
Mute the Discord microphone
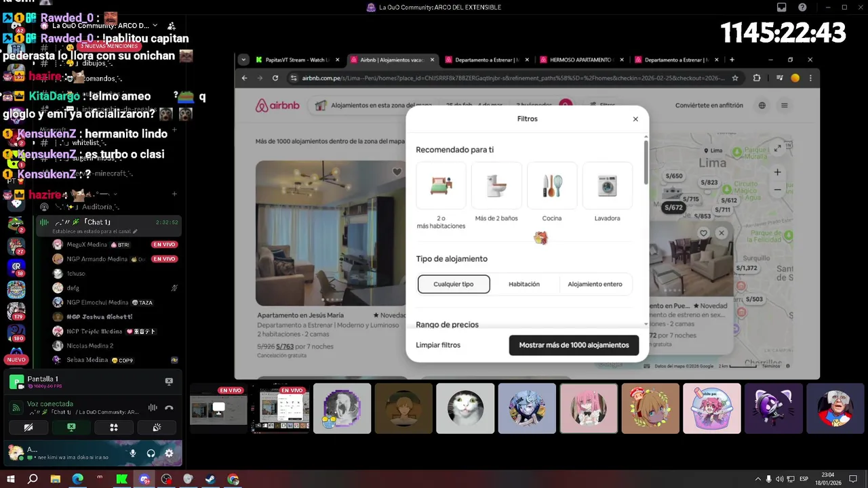pyautogui.click(x=133, y=453)
